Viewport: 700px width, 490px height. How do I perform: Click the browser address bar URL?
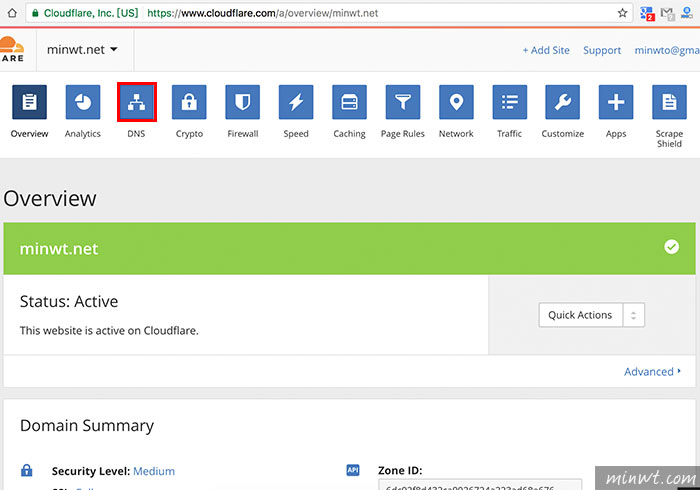coord(262,13)
